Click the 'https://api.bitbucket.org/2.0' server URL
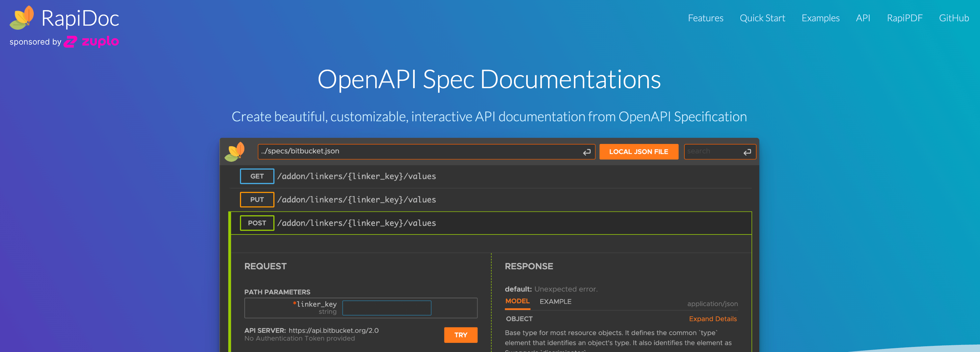 click(x=333, y=330)
